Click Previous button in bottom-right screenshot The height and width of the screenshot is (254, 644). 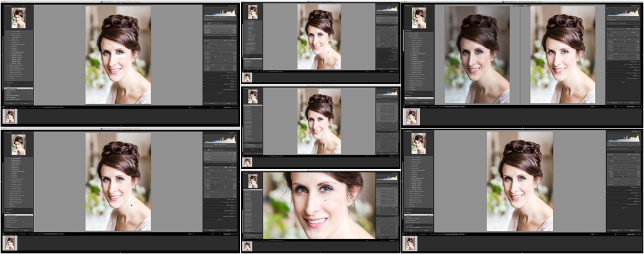click(614, 230)
